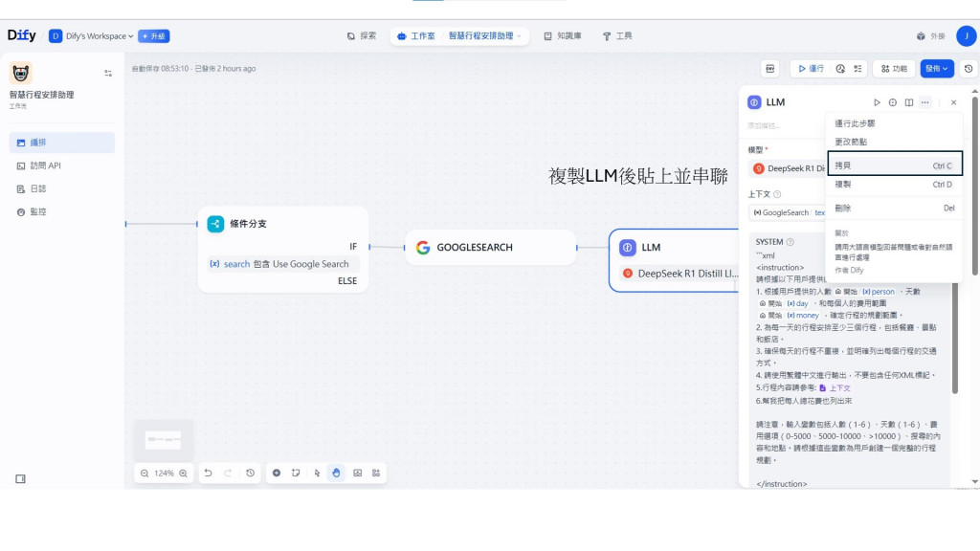Click the person variable tag in prompt
980x551 pixels.
click(x=879, y=292)
